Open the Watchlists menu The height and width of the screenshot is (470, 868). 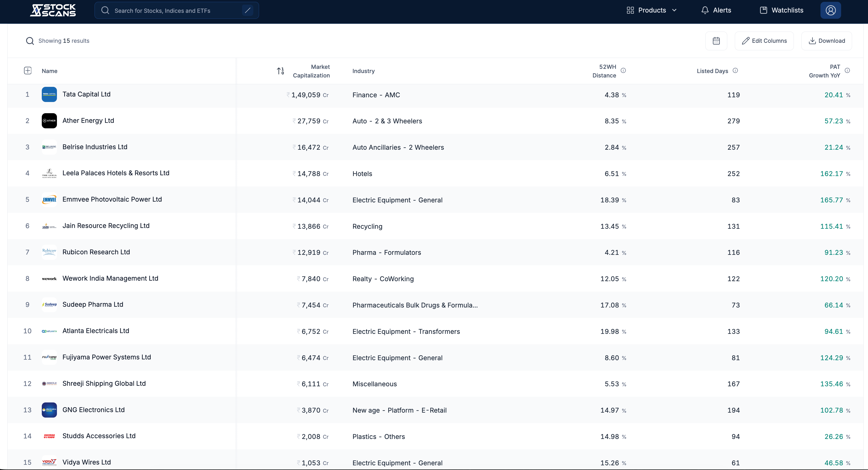[x=781, y=10]
